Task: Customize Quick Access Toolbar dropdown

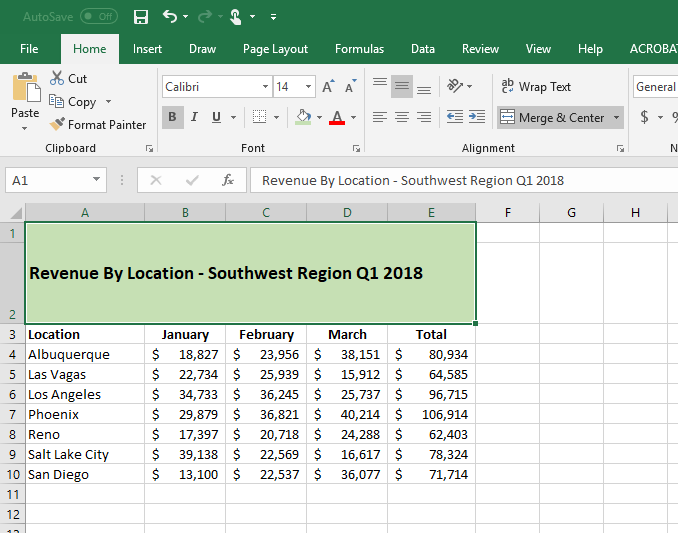Action: (273, 17)
